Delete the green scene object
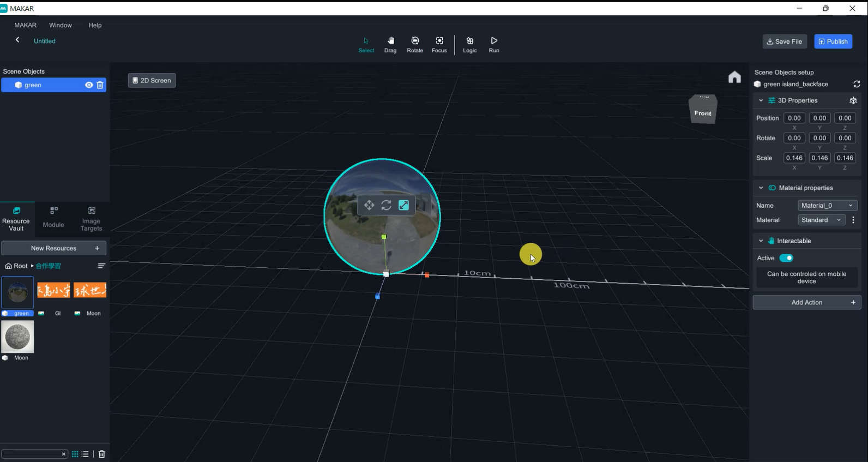 pos(100,85)
